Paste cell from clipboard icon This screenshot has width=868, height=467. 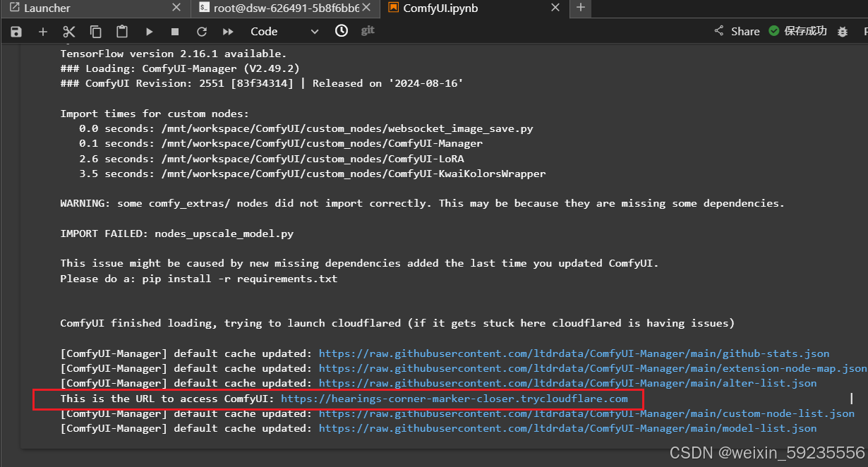click(x=122, y=32)
